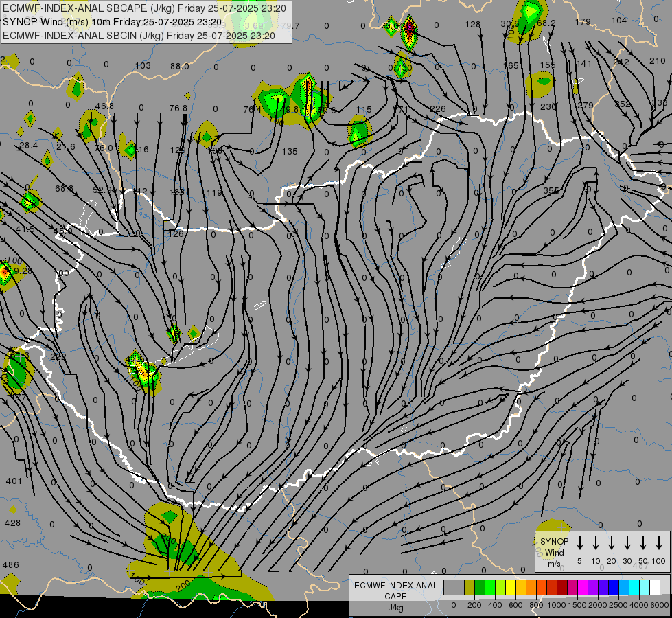Click the 4000 tick label on CAPE scale

tap(640, 605)
